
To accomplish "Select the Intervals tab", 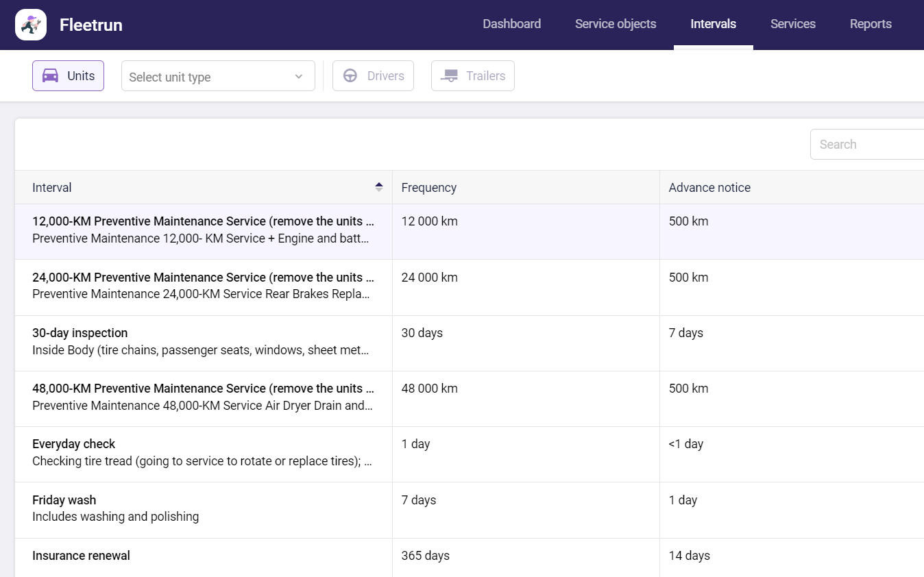I will (713, 24).
